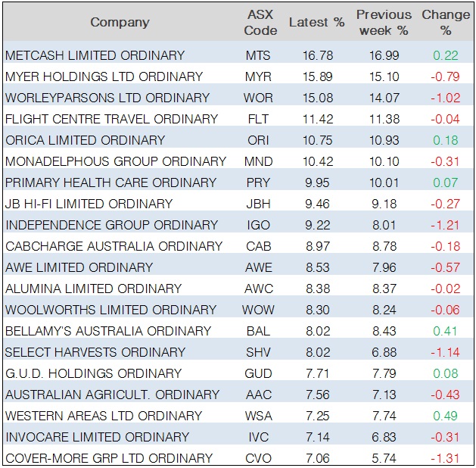Select JB HI-FI LIMITED ORDINARY cell
This screenshot has height=468, width=476.
tap(89, 204)
